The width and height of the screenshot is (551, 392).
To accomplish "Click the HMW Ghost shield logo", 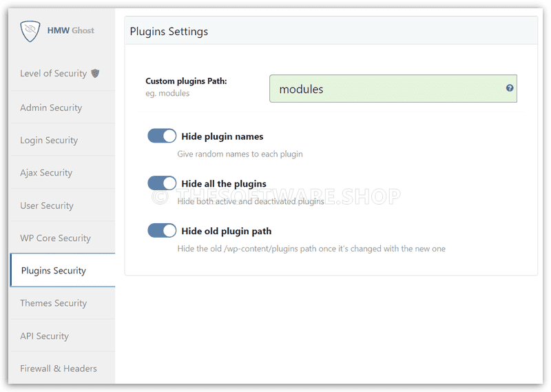I will click(30, 31).
